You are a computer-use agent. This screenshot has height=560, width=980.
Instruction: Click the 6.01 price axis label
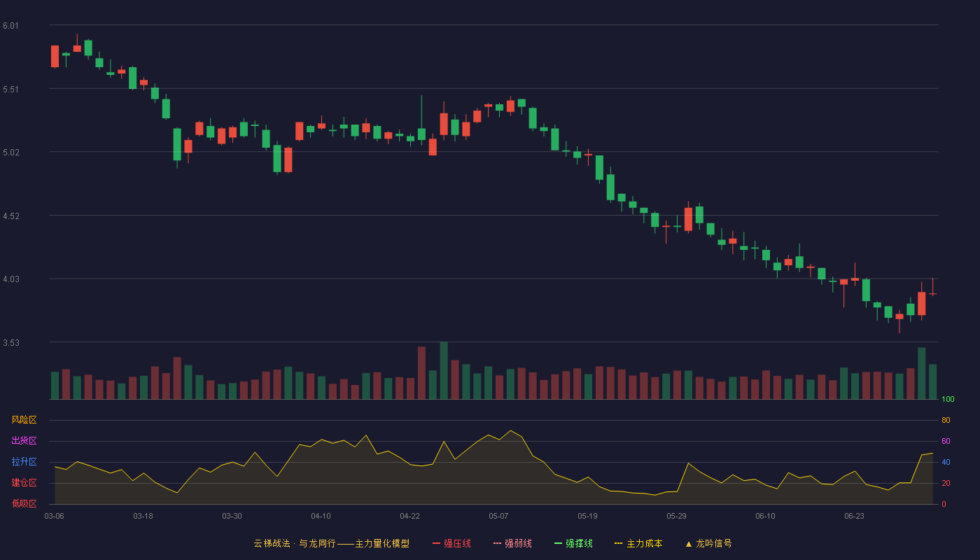pos(11,26)
